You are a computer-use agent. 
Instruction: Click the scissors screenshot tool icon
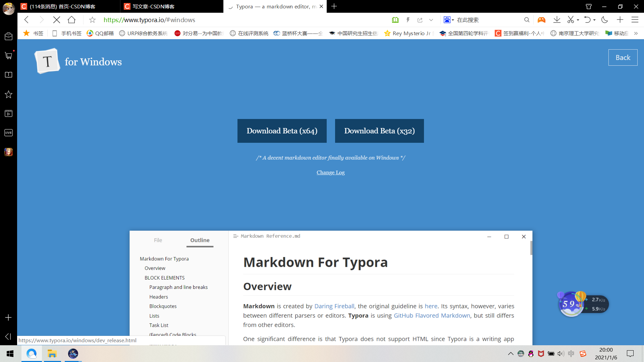570,20
